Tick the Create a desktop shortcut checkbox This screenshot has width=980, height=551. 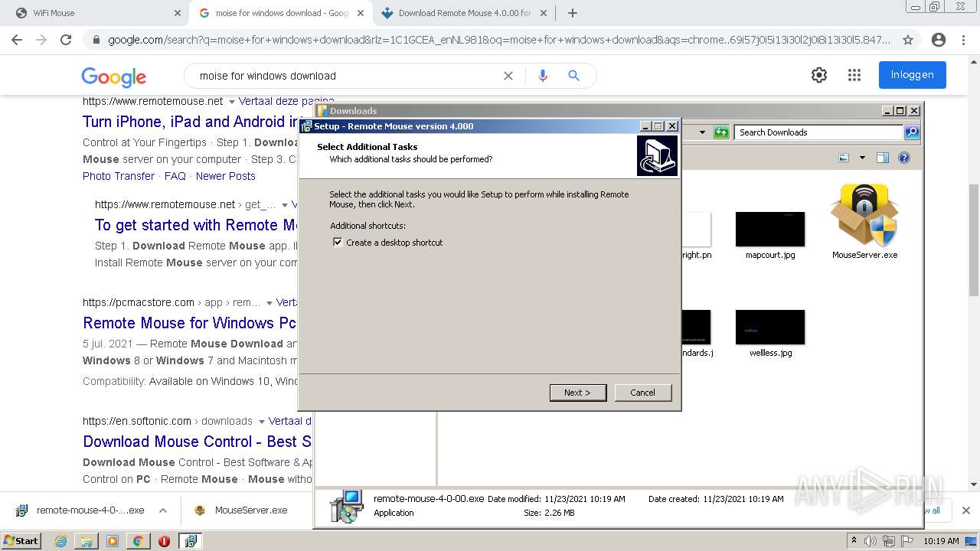click(338, 242)
